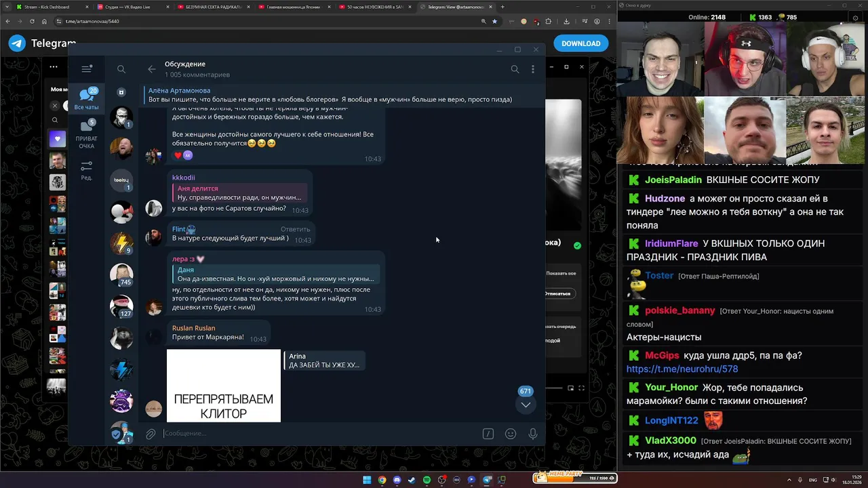Open the 'ПЕРЕПРЯТЫВАЕМ КЛИТОР' image
Viewport: 868px width, 488px height.
(224, 386)
